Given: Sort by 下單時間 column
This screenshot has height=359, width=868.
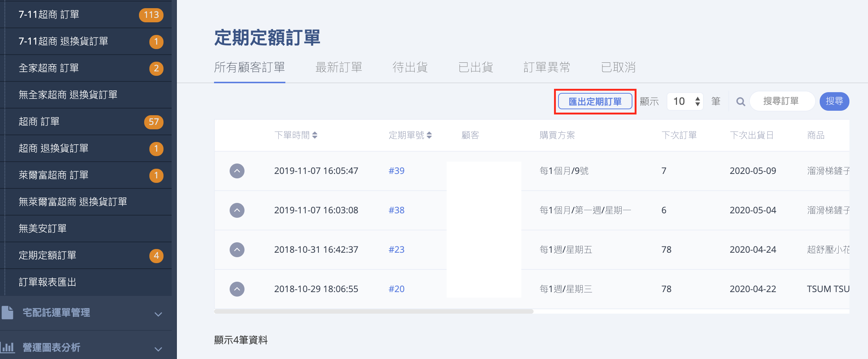Looking at the screenshot, I should point(296,135).
